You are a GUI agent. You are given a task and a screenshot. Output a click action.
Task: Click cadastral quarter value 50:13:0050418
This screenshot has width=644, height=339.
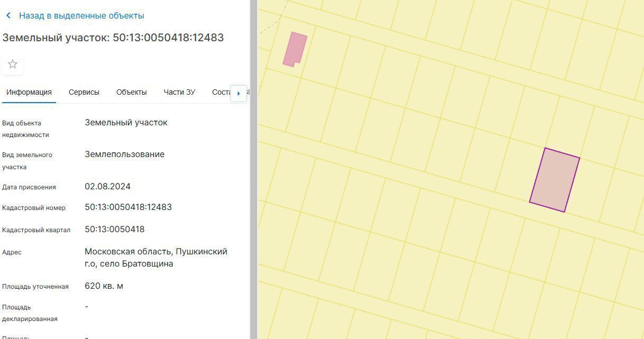(x=114, y=229)
